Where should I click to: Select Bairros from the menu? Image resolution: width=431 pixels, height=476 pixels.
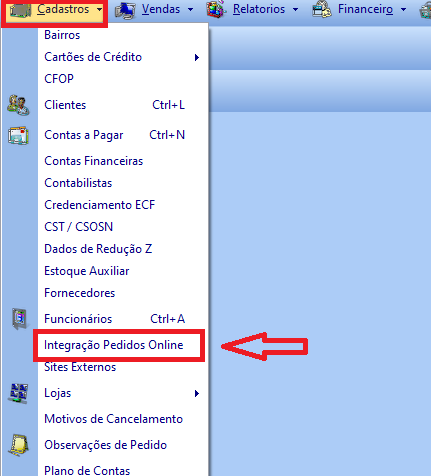pyautogui.click(x=62, y=35)
